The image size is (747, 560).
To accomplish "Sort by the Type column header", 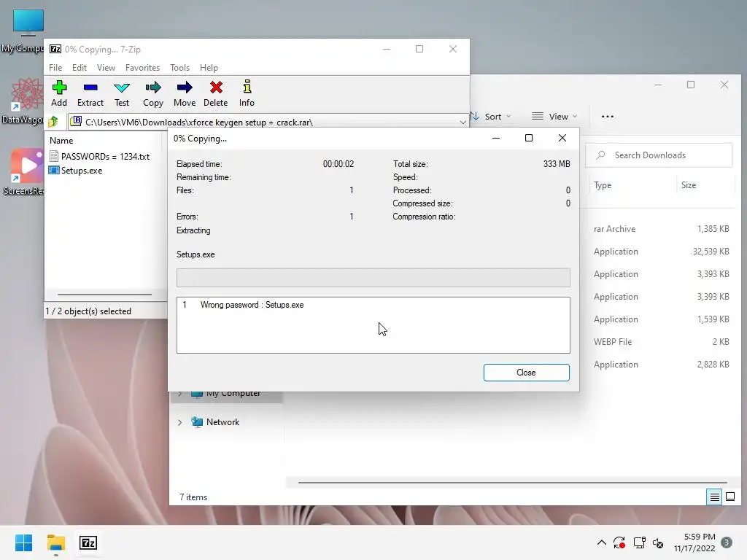I will point(603,185).
